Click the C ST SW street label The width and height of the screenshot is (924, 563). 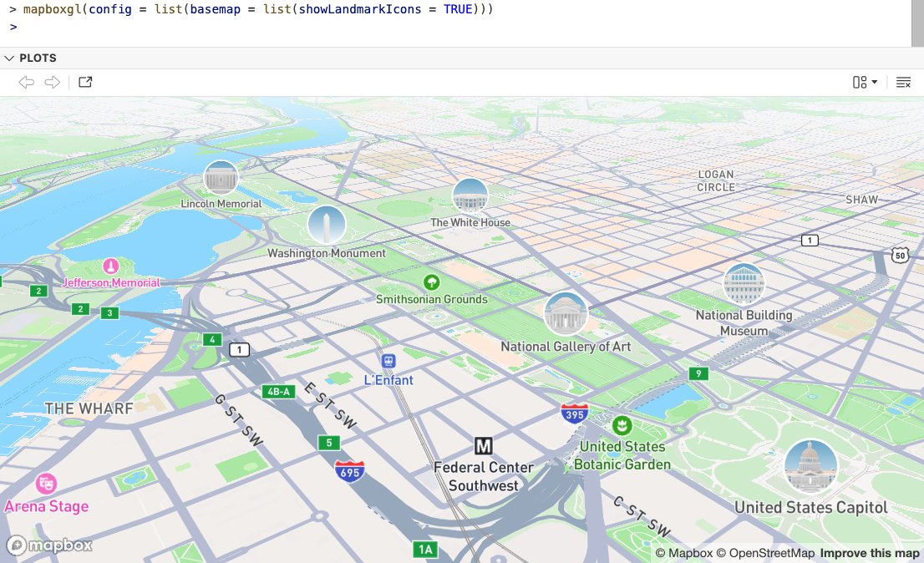point(642,516)
